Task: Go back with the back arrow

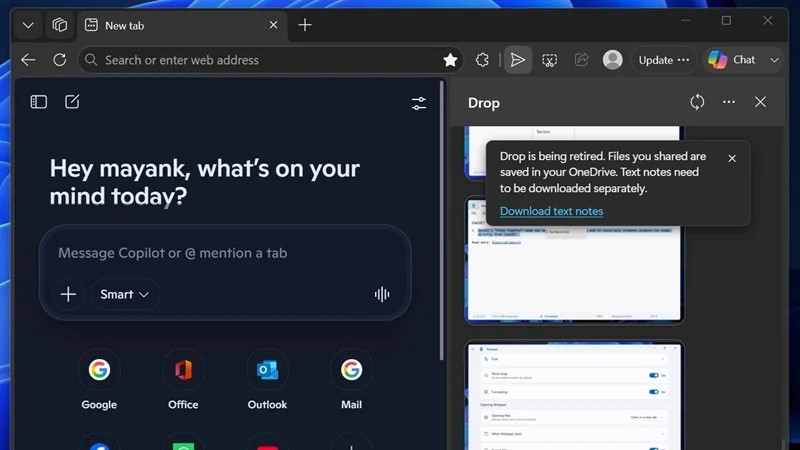Action: point(28,60)
